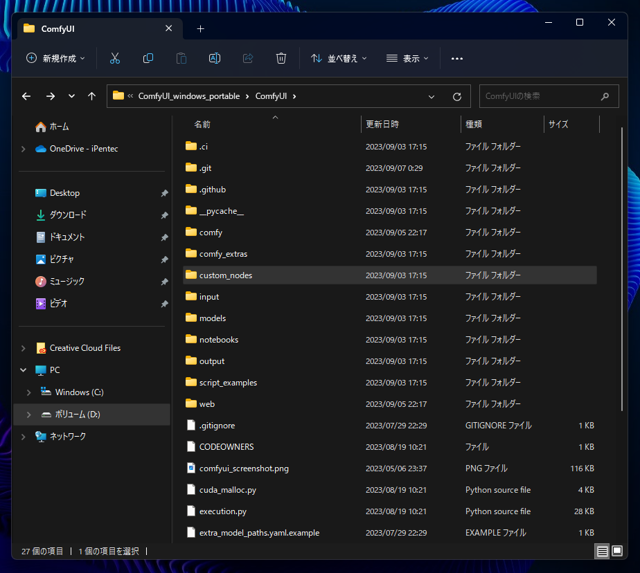Close the ComfyUI tab
The image size is (640, 573).
click(169, 28)
